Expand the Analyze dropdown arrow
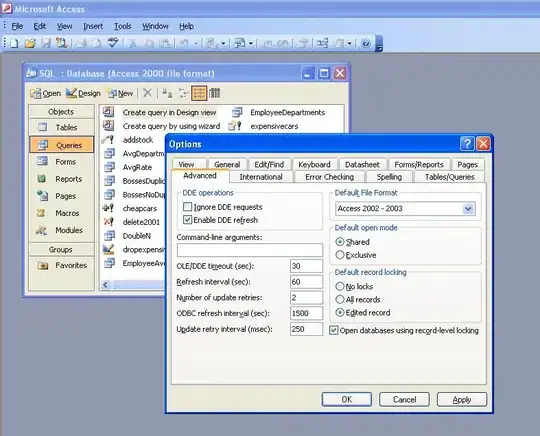This screenshot has width=540, height=436. pyautogui.click(x=251, y=43)
